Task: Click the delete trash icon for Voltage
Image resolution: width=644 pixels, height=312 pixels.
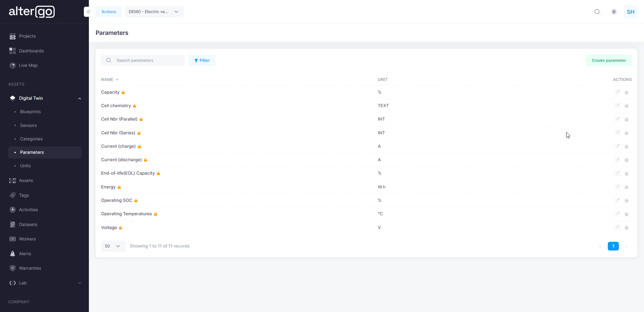Action: (x=626, y=228)
